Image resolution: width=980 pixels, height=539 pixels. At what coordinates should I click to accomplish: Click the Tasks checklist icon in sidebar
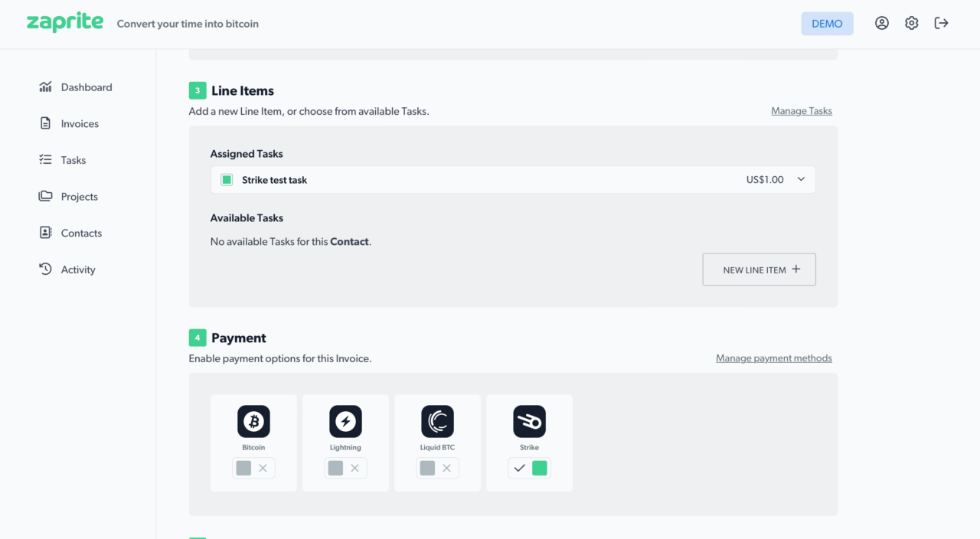45,160
